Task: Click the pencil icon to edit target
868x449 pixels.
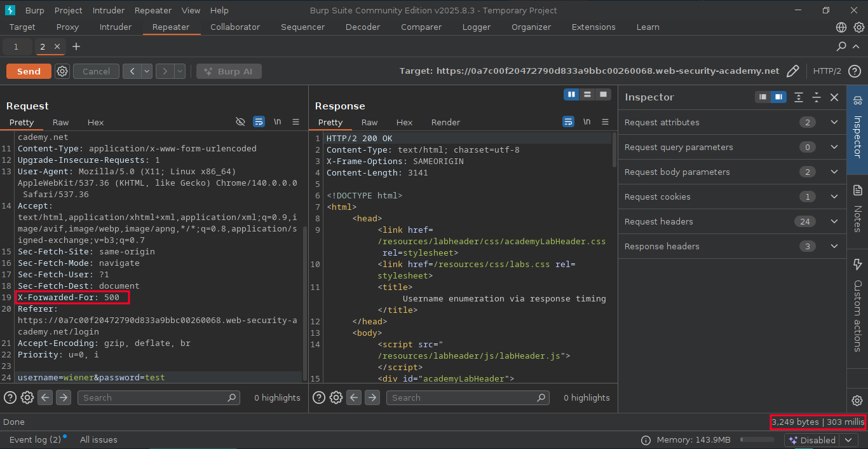Action: [x=792, y=71]
